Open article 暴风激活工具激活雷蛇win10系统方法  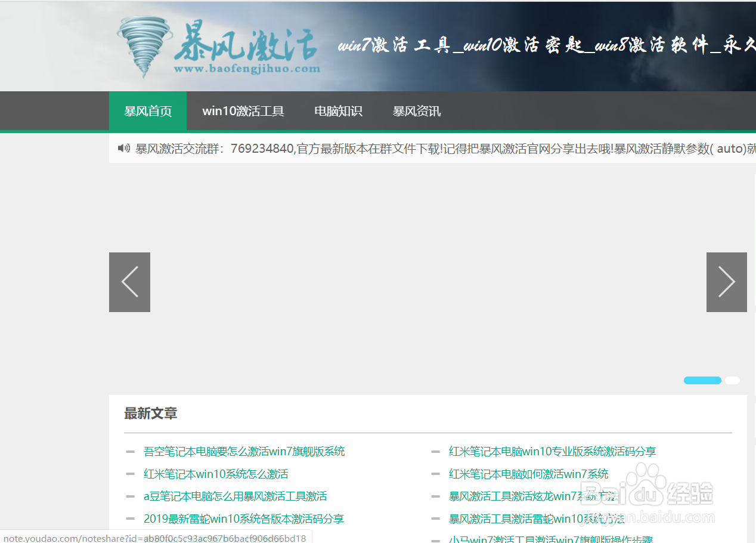click(537, 519)
